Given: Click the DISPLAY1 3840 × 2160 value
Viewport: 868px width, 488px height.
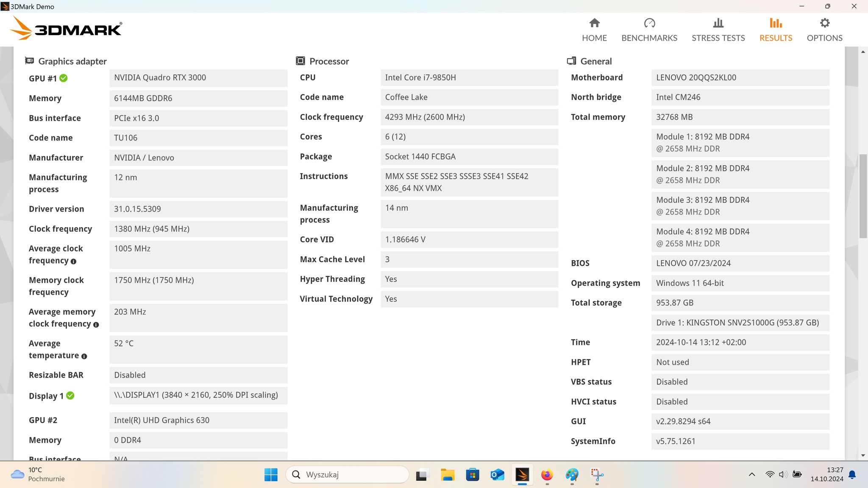Looking at the screenshot, I should 198,395.
